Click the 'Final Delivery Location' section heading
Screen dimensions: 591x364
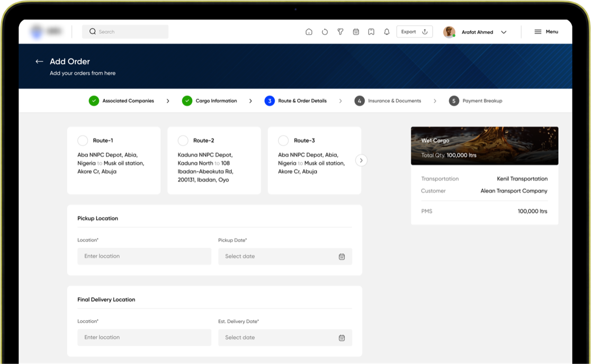[x=106, y=299]
